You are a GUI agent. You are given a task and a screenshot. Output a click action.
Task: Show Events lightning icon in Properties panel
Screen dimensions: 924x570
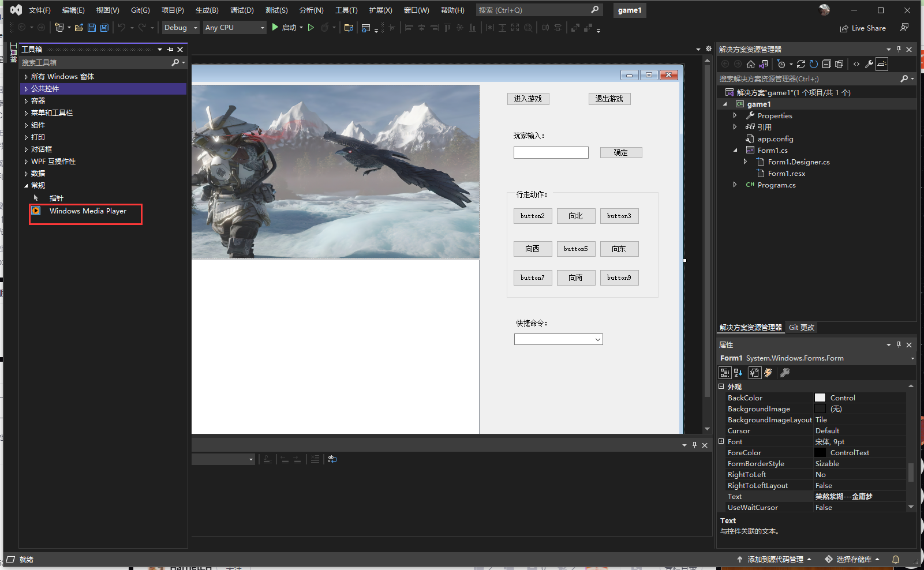pos(768,373)
